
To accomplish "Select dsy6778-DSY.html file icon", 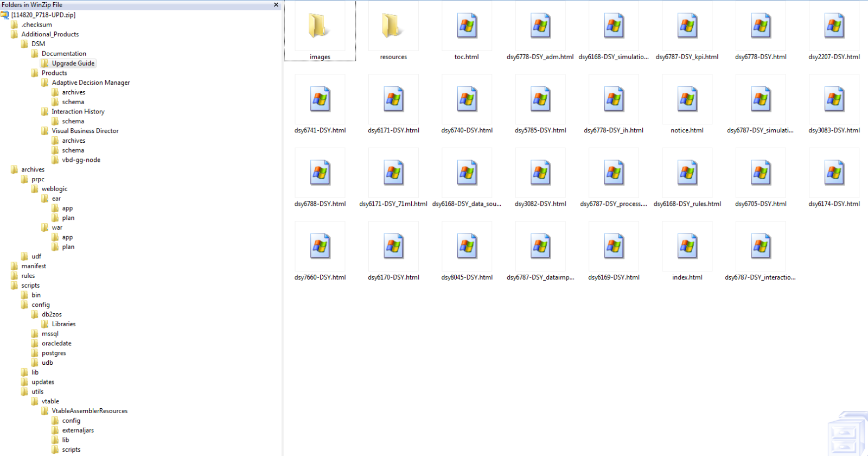I will (x=761, y=26).
